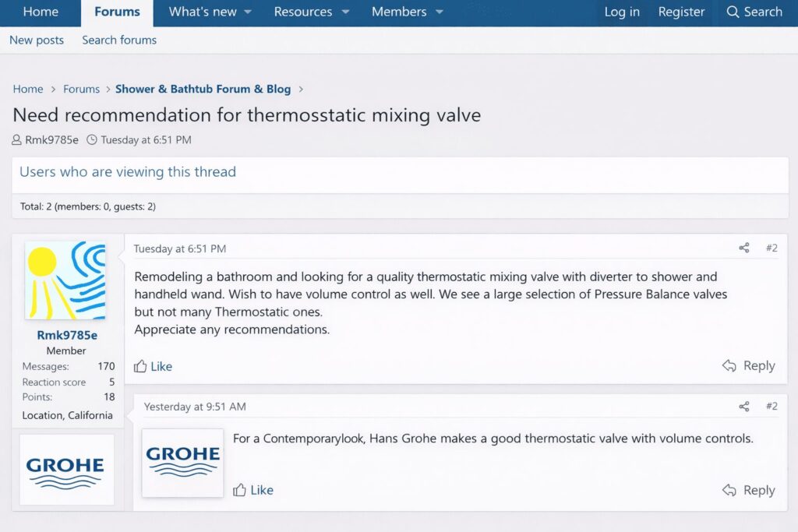Click the Log in link
The image size is (798, 532).
pyautogui.click(x=622, y=12)
